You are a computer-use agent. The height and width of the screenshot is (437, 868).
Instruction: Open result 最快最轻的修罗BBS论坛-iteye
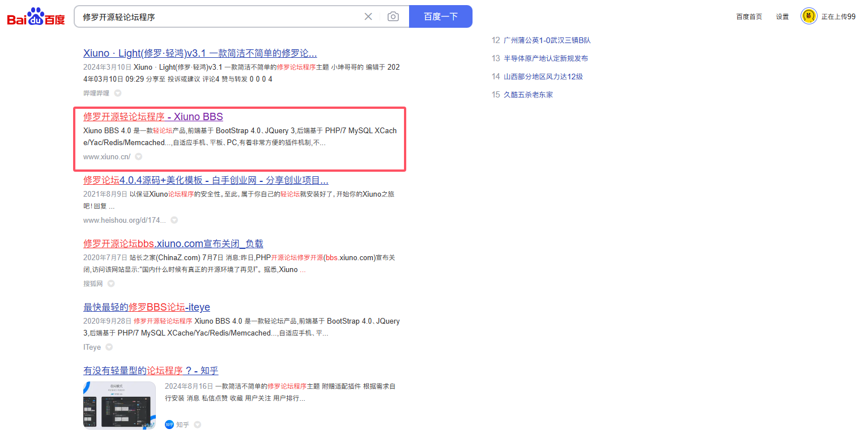point(147,307)
